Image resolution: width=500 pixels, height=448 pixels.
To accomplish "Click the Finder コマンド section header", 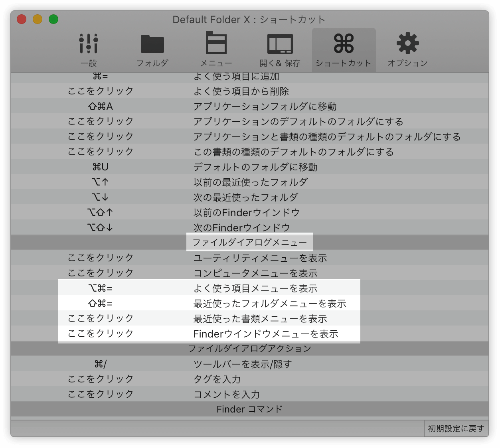I will tap(250, 409).
